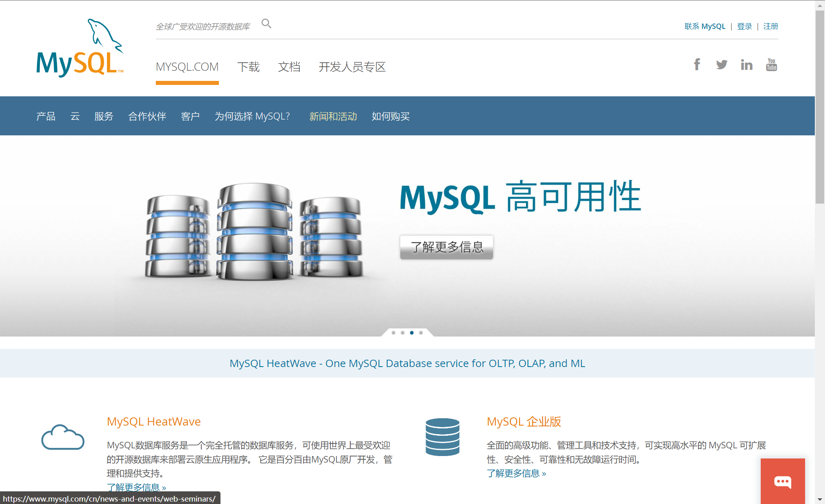Visit MySQL's Facebook page icon
The height and width of the screenshot is (504, 825).
pos(697,64)
